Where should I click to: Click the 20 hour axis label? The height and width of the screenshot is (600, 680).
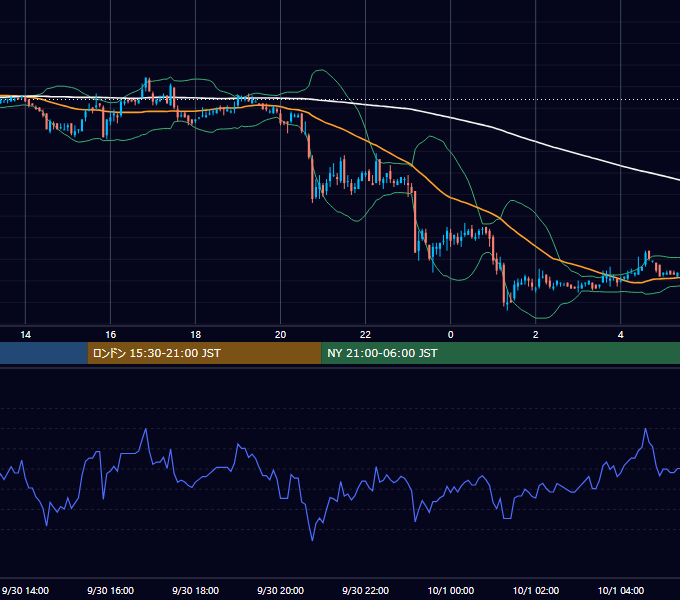point(281,335)
